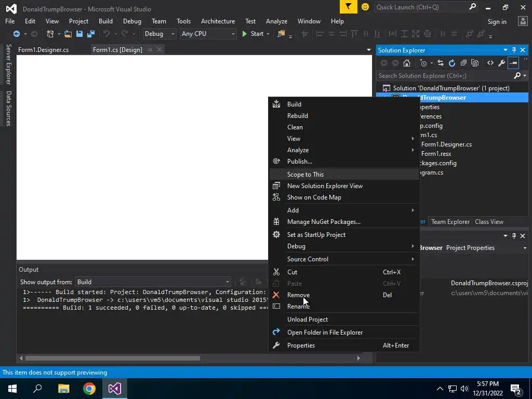The height and width of the screenshot is (399, 532).
Task: Click the View Code angle brackets icon
Action: point(490,63)
